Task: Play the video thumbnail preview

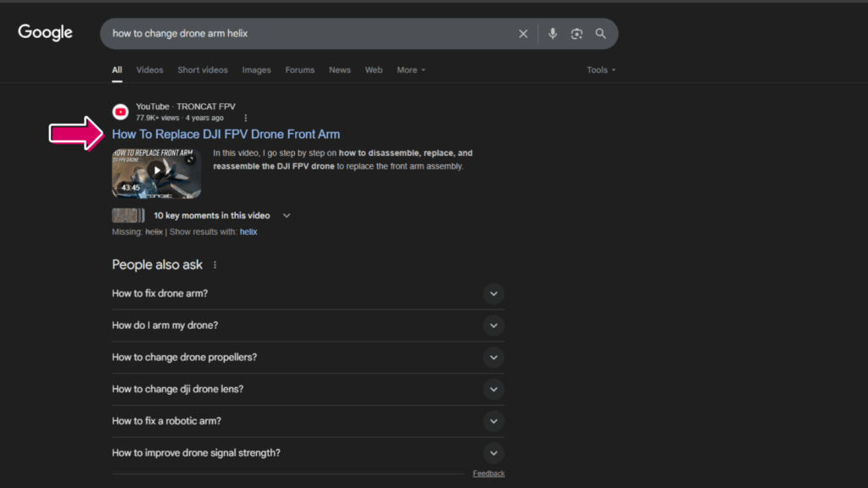Action: (156, 171)
